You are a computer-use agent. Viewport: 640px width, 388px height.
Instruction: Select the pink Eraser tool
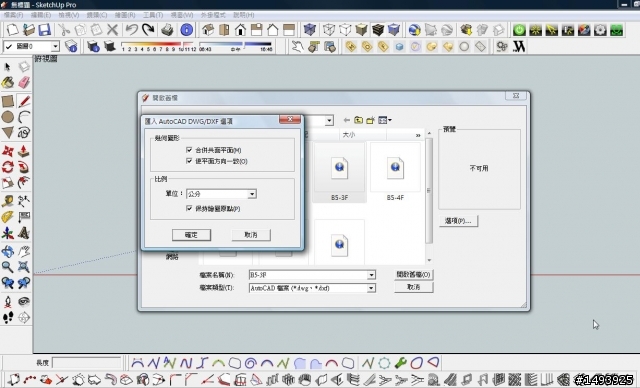coord(24,82)
